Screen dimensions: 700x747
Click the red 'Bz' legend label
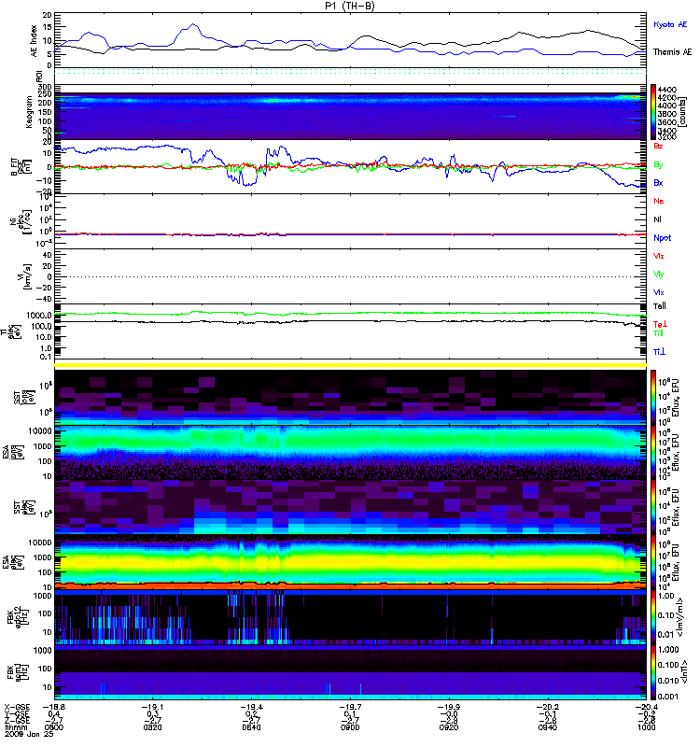658,146
